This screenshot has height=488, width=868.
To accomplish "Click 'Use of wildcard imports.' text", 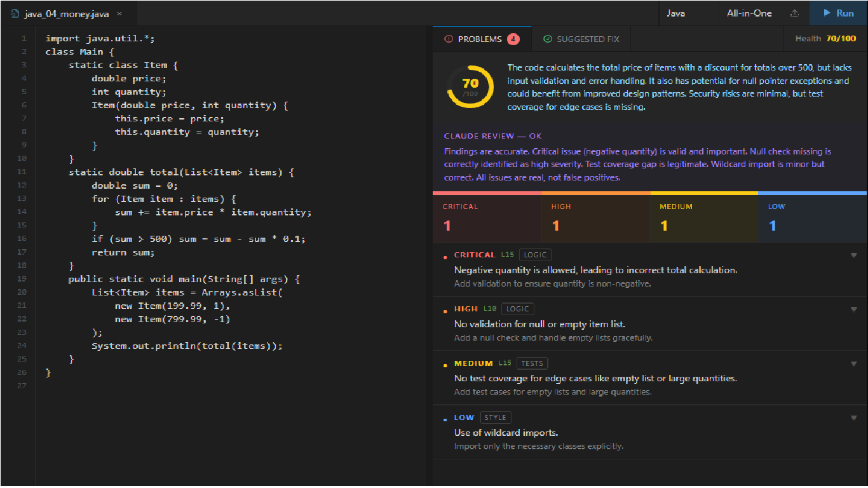I will click(x=506, y=433).
